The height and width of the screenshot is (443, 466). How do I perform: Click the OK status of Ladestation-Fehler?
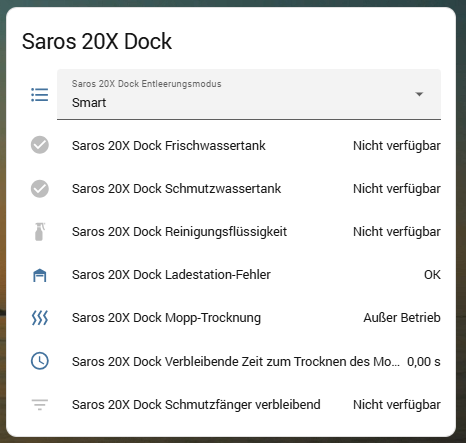coord(432,275)
